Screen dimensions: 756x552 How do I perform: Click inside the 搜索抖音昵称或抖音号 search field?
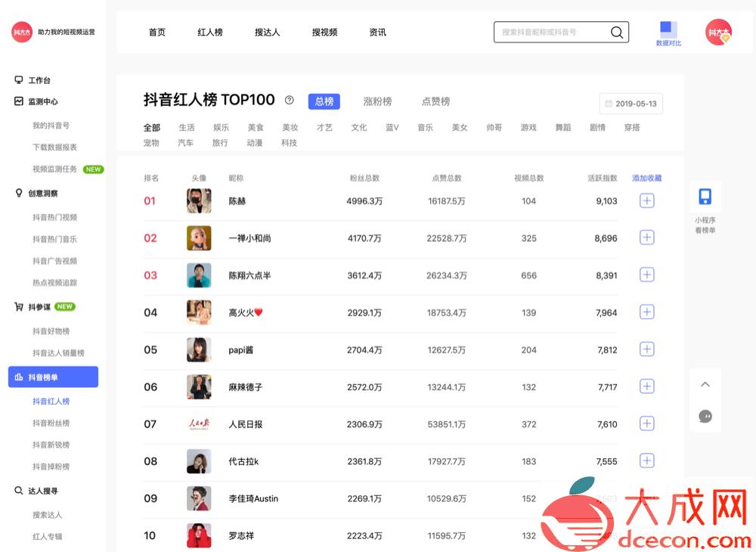coord(552,32)
